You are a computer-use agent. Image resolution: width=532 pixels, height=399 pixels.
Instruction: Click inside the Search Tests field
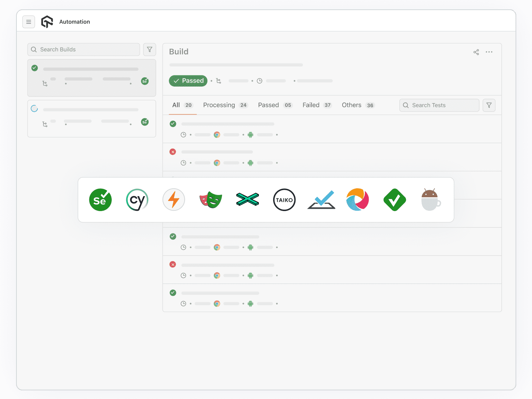click(439, 105)
